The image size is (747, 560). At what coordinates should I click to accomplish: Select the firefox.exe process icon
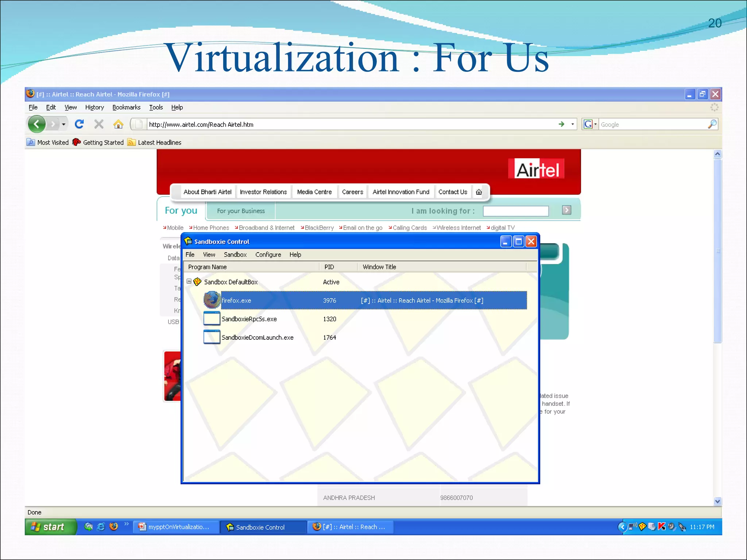tap(212, 300)
